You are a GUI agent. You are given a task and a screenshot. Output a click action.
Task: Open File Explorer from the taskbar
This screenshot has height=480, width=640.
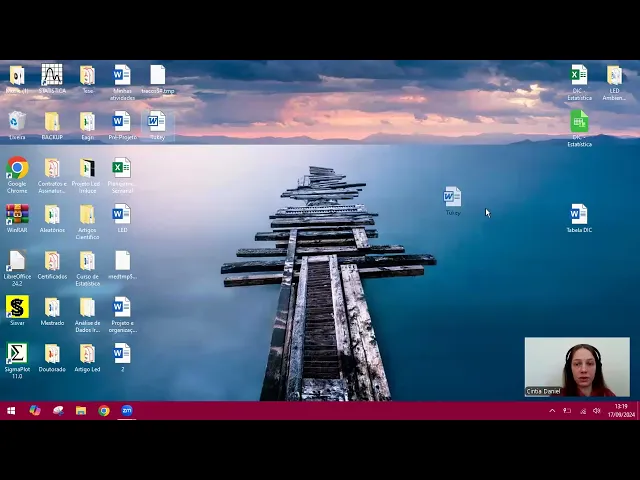(81, 411)
